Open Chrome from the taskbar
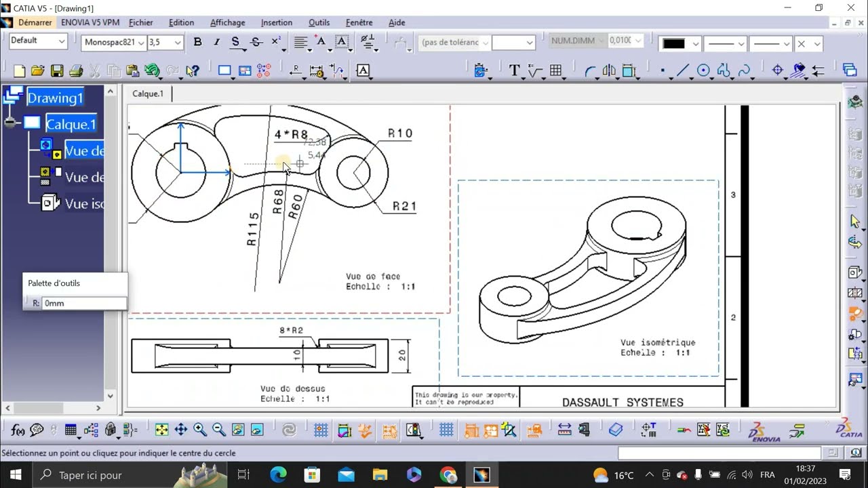 448,475
